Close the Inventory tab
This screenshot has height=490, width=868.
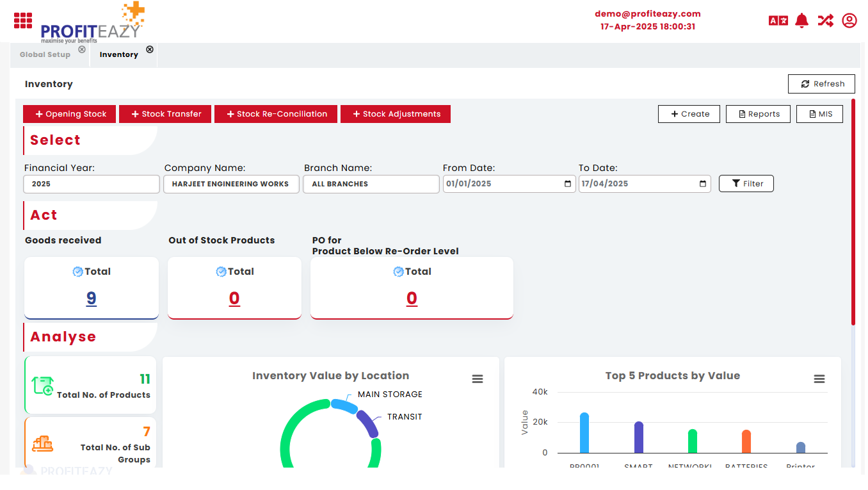(x=150, y=49)
